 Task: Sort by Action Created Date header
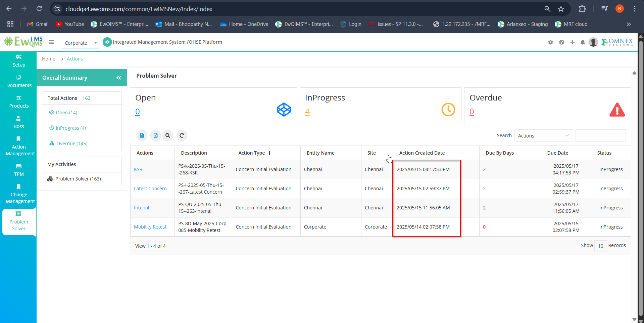422,153
